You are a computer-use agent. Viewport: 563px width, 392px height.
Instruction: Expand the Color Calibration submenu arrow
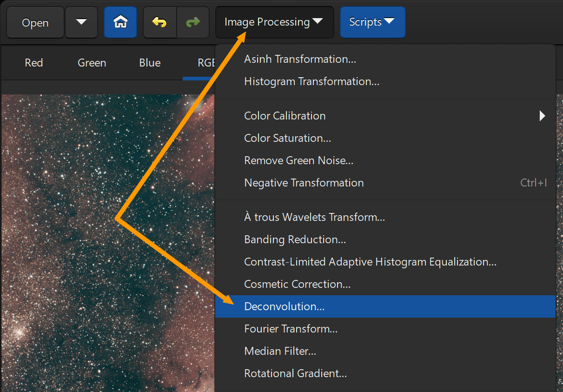542,116
